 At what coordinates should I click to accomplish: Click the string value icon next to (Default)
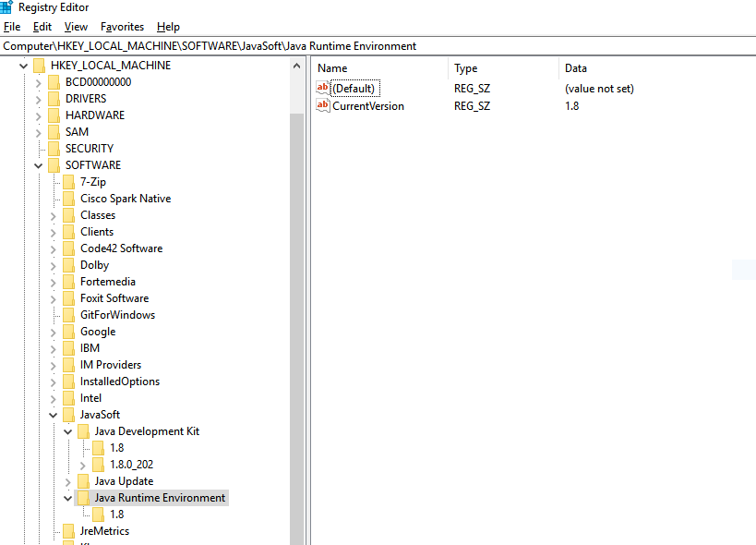pyautogui.click(x=322, y=88)
